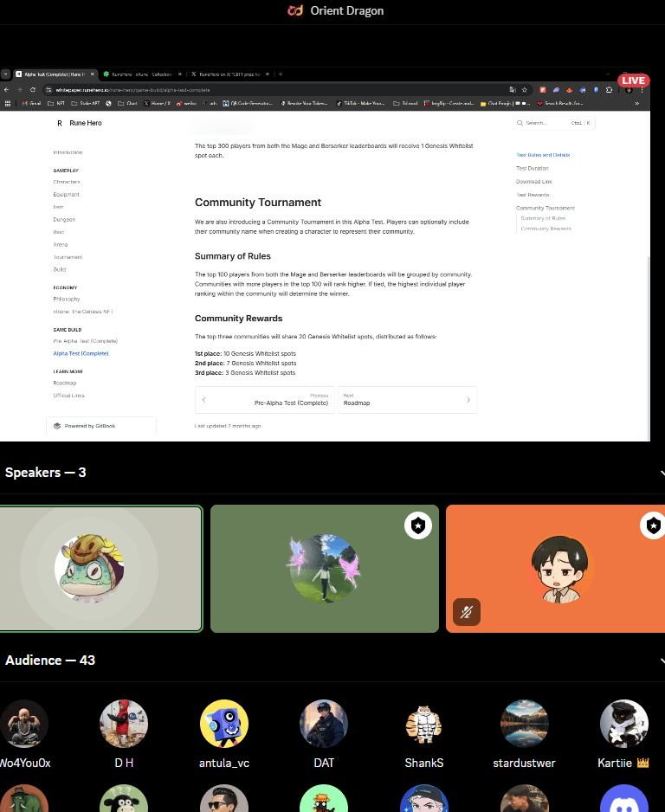Open Introduction in the docs sidebar
The image size is (665, 812).
tap(68, 152)
